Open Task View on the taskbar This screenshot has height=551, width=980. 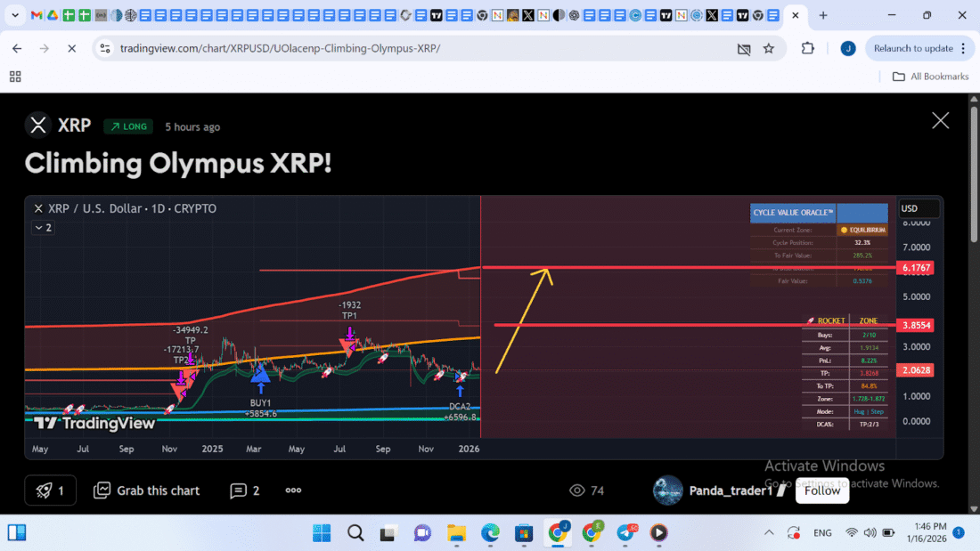pyautogui.click(x=388, y=533)
